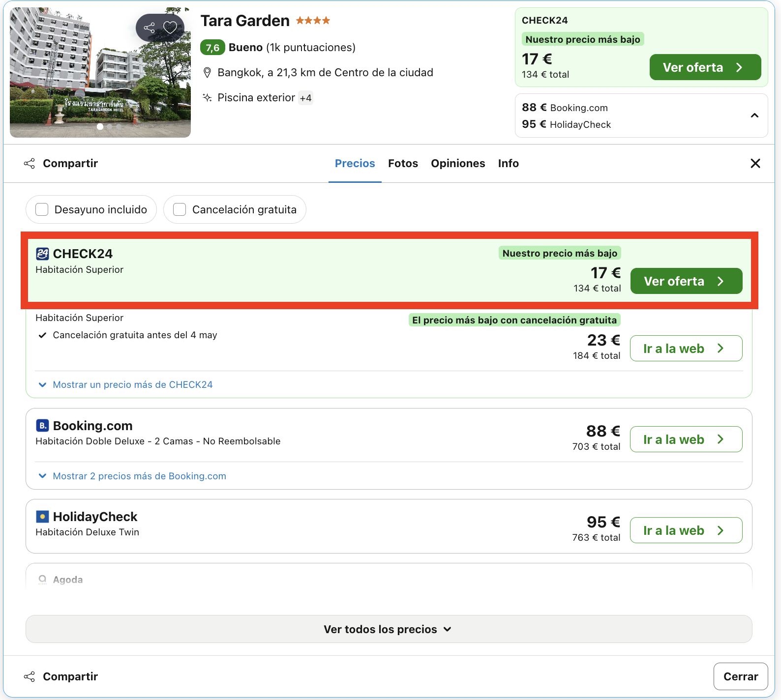This screenshot has width=781, height=700.
Task: Click the location pin icon near Bangkok
Action: point(208,73)
